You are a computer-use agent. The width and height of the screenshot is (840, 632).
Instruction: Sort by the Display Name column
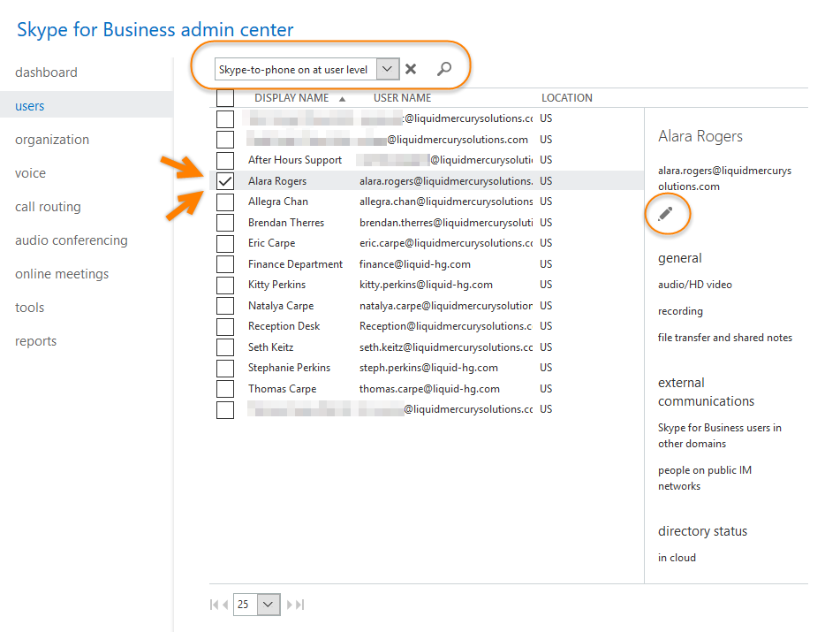click(x=291, y=98)
